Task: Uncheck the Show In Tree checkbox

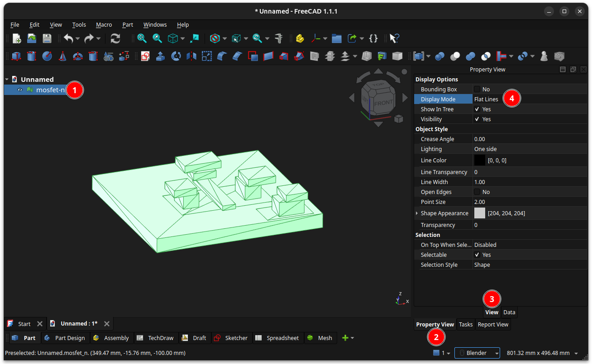Action: tap(477, 109)
